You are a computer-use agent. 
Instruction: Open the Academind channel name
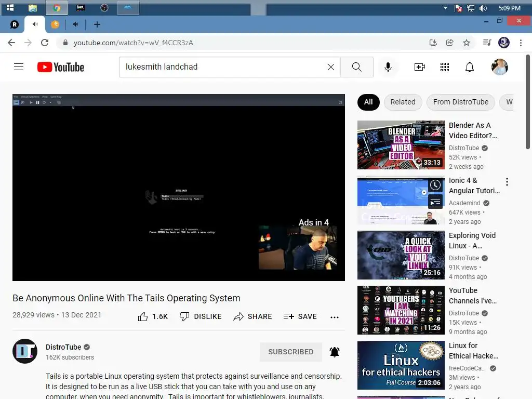tap(464, 203)
